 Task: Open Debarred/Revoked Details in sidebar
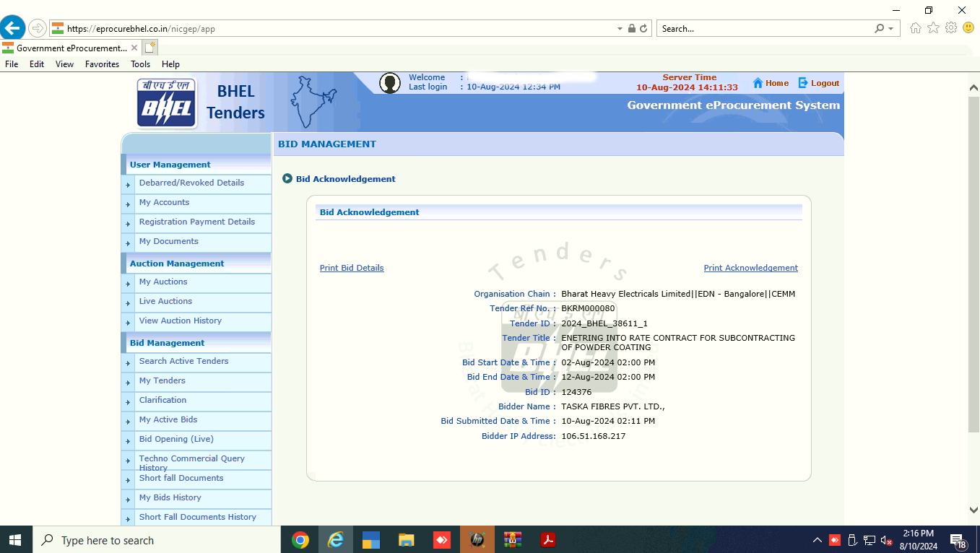[191, 183]
